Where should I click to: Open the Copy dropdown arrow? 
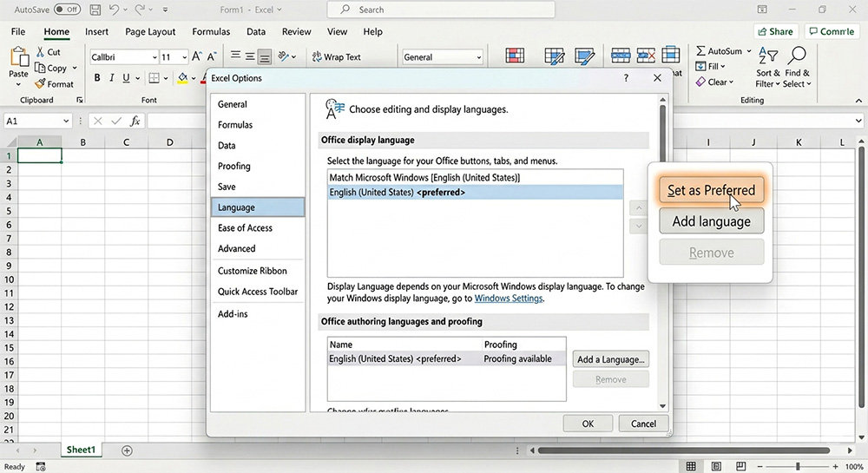(x=75, y=68)
